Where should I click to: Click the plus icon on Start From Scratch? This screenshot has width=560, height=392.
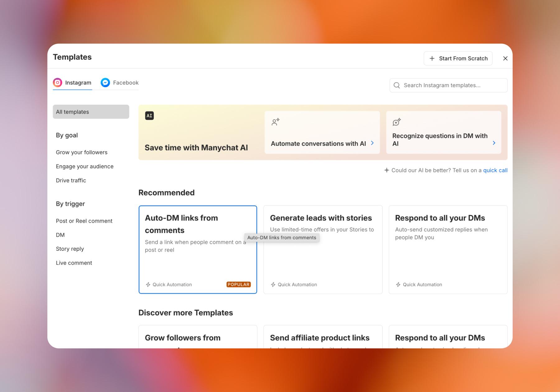(x=432, y=58)
